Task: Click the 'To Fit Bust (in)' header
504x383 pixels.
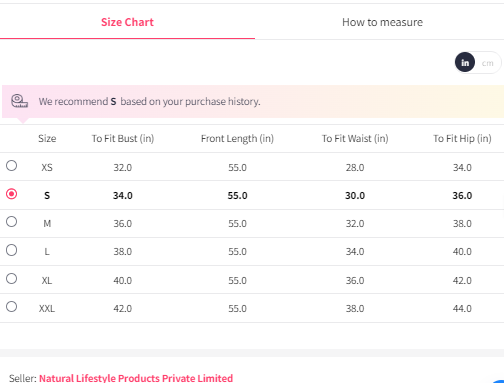Action: click(123, 138)
